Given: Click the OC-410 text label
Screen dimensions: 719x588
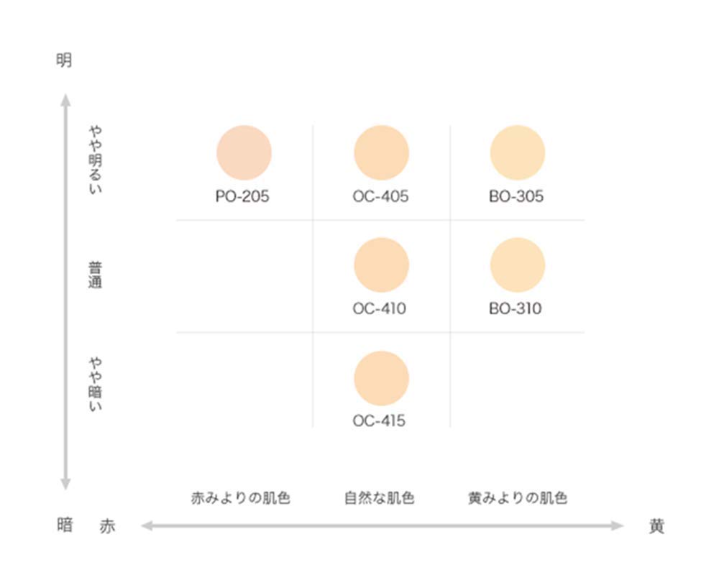Looking at the screenshot, I should (379, 309).
